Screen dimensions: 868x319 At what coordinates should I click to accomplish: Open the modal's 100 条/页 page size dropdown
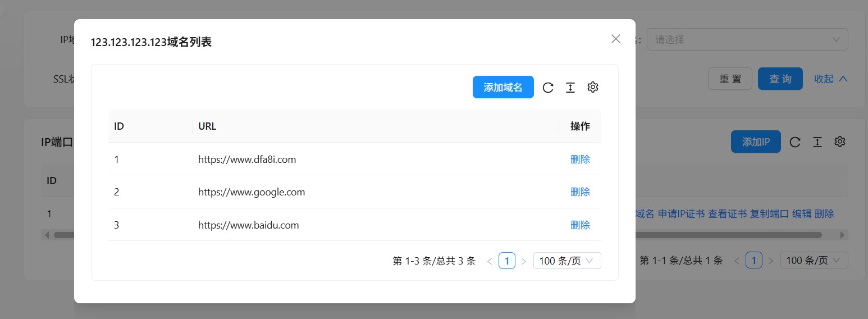[567, 261]
